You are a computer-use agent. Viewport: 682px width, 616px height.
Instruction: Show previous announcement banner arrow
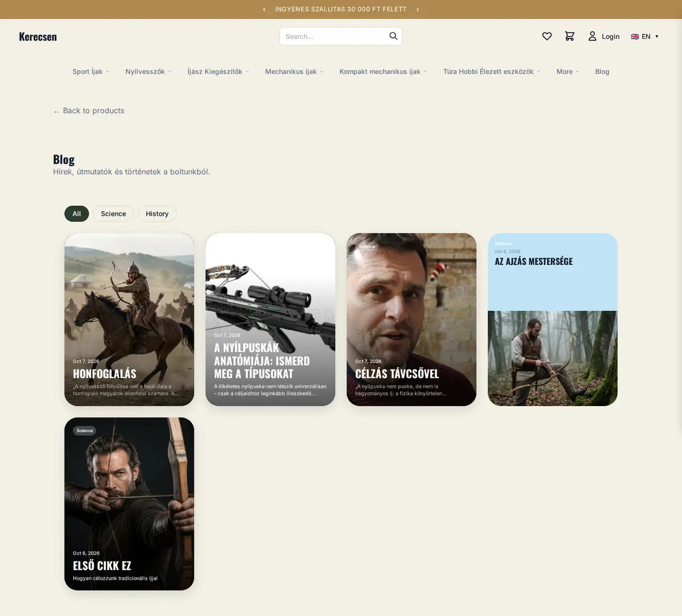tap(264, 10)
